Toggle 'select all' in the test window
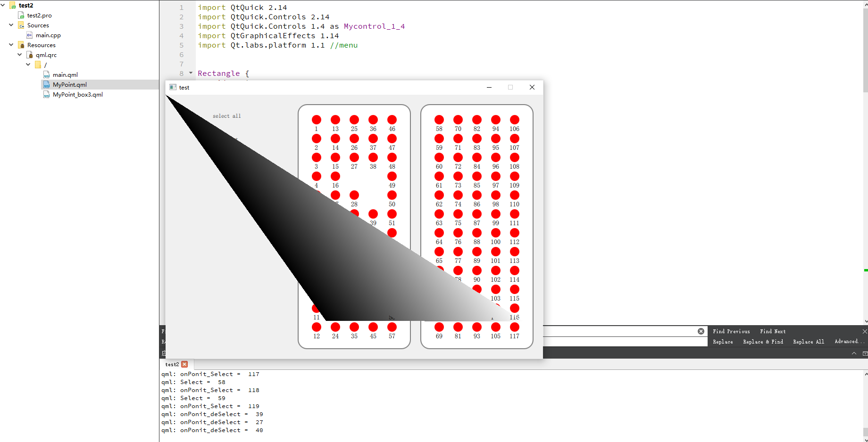This screenshot has height=442, width=868. [x=227, y=116]
